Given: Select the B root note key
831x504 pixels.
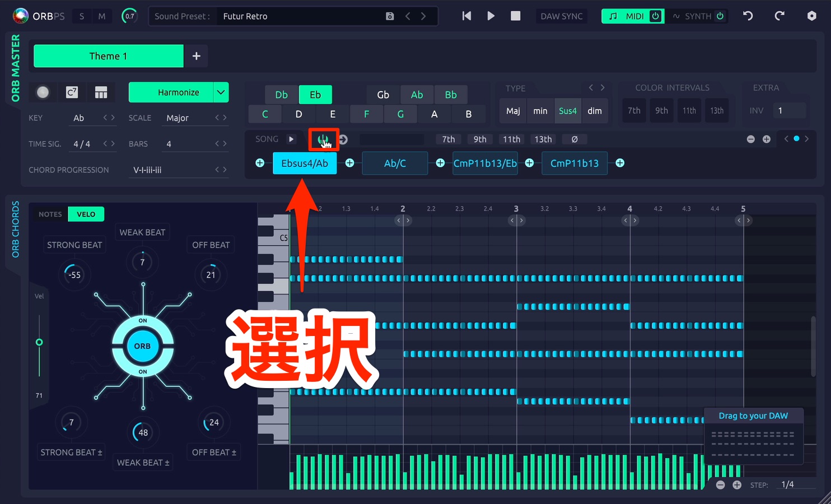Looking at the screenshot, I should coord(469,114).
